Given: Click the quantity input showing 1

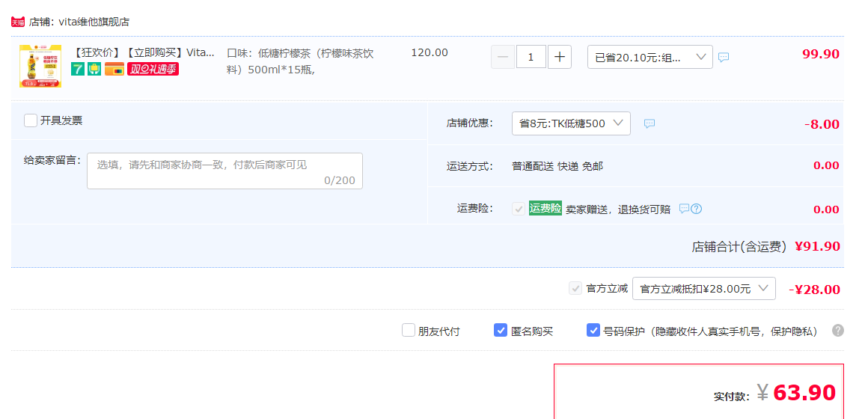Looking at the screenshot, I should pyautogui.click(x=531, y=57).
